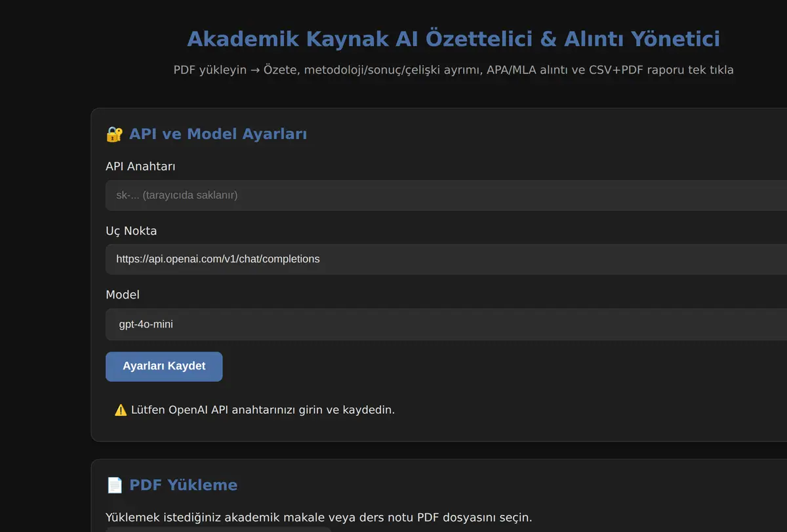Click the API Anahtarı input field
The height and width of the screenshot is (532, 787).
446,195
